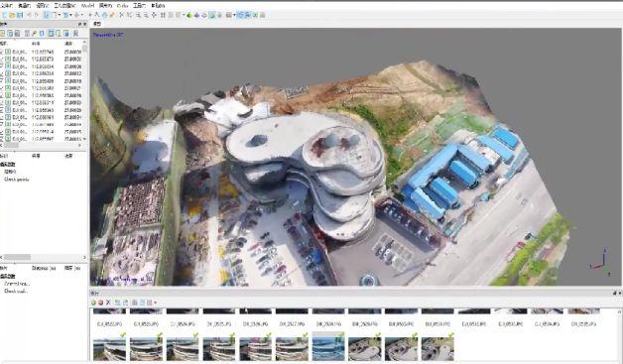Click the markers list horizontal scrollbar thumb
Image resolution: width=623 pixels, height=364 pixels.
17,257
